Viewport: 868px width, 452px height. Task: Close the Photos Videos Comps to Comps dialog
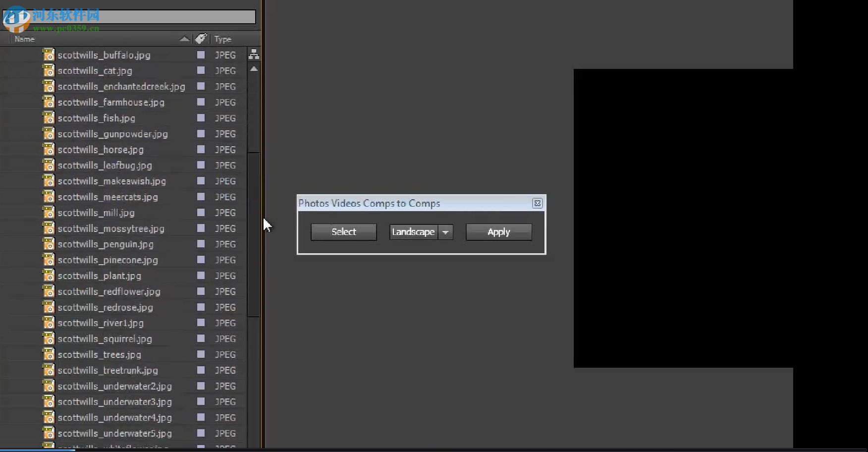pos(538,203)
